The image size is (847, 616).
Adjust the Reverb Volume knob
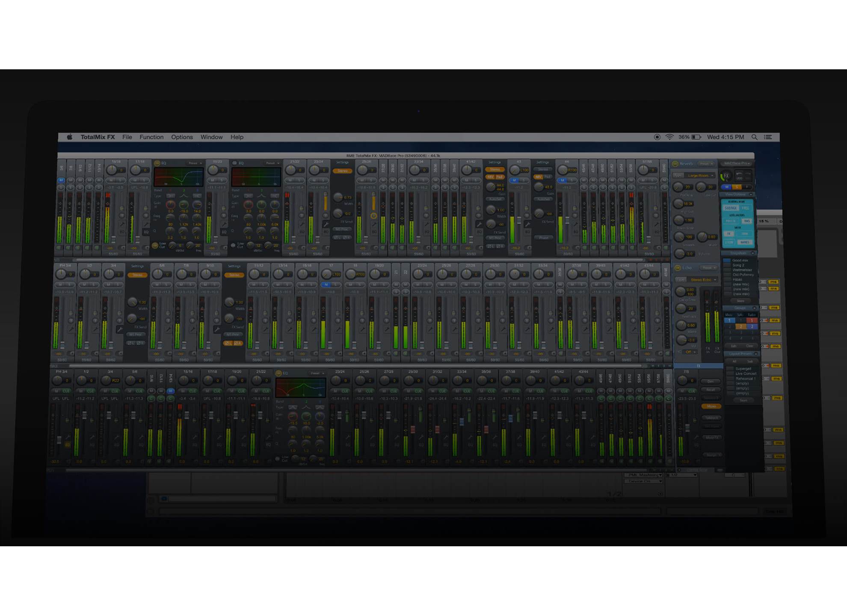coord(680,254)
